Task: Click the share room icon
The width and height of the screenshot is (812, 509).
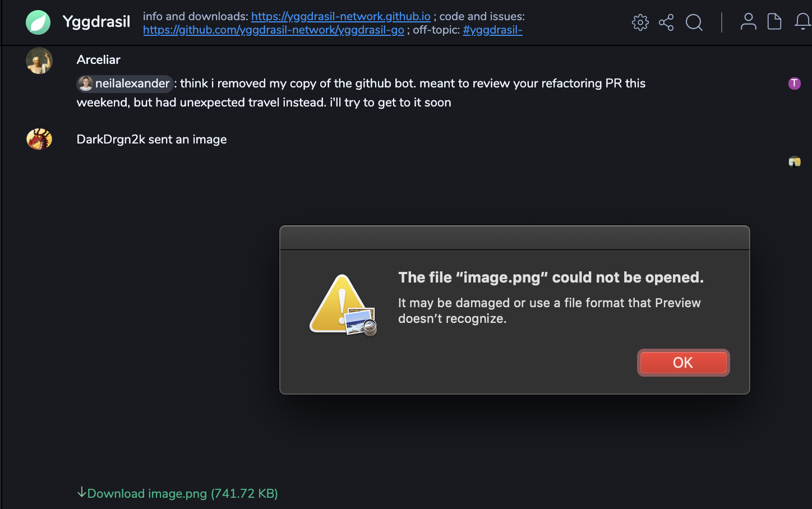Action: [666, 22]
